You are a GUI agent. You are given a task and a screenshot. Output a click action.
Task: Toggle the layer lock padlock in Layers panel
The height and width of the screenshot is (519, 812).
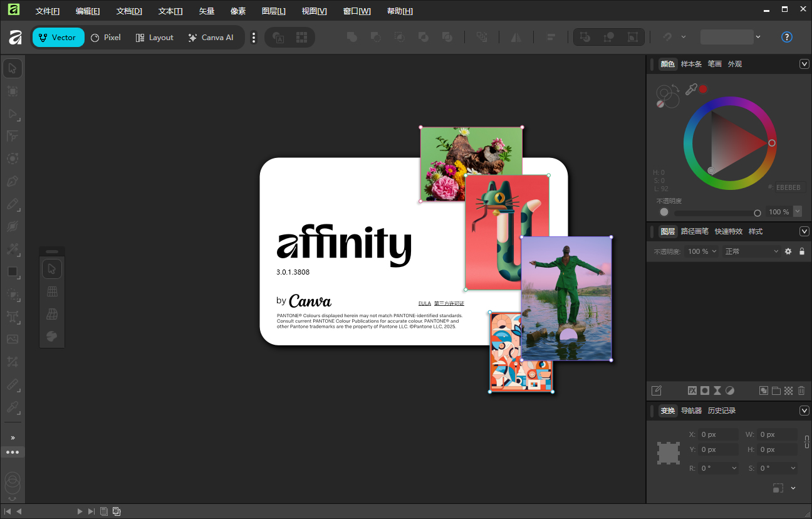click(802, 251)
